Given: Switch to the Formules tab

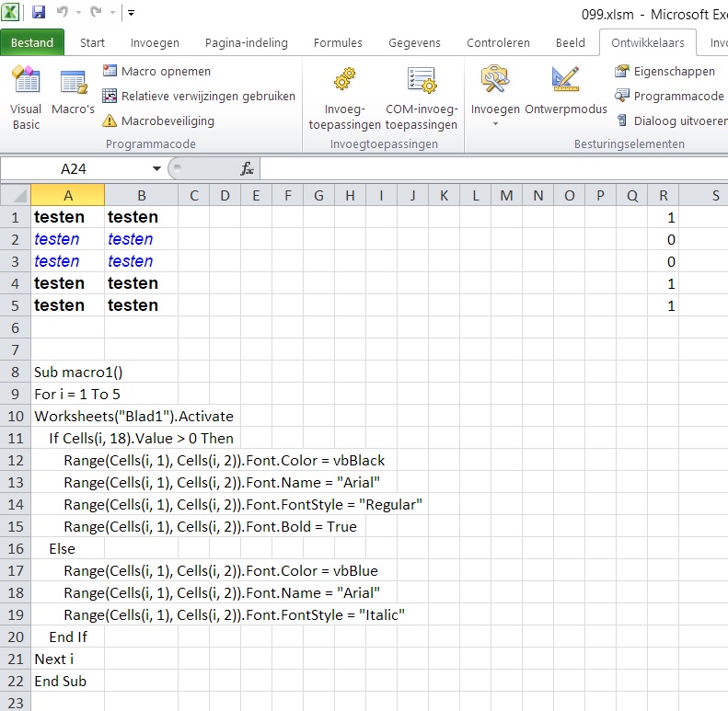Looking at the screenshot, I should coord(338,42).
